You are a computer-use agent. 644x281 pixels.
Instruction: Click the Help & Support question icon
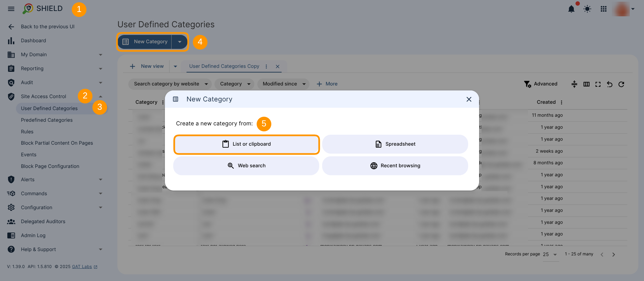11,249
